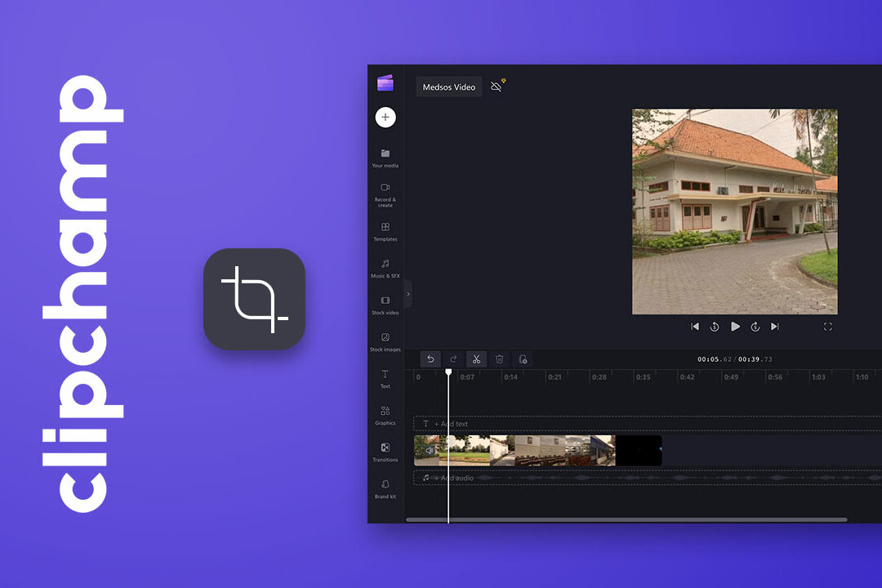Expand the sidebar with the chevron arrow
Viewport: 882px width, 588px height.
[408, 293]
